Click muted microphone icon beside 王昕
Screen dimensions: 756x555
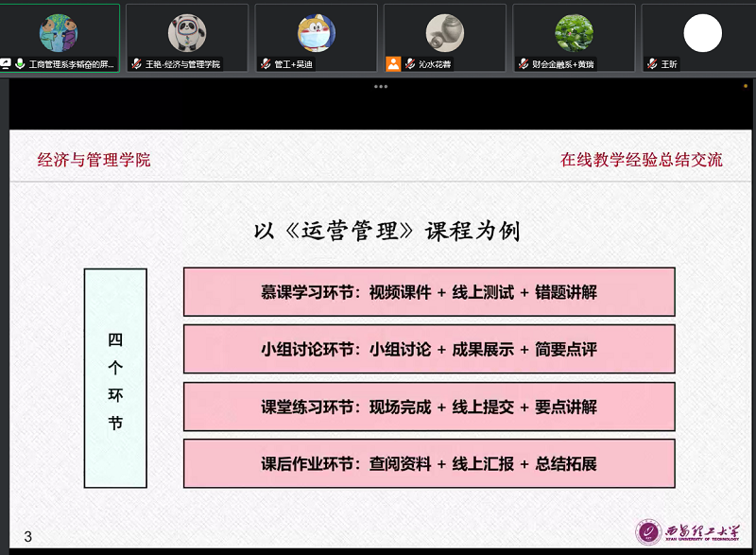pyautogui.click(x=652, y=64)
